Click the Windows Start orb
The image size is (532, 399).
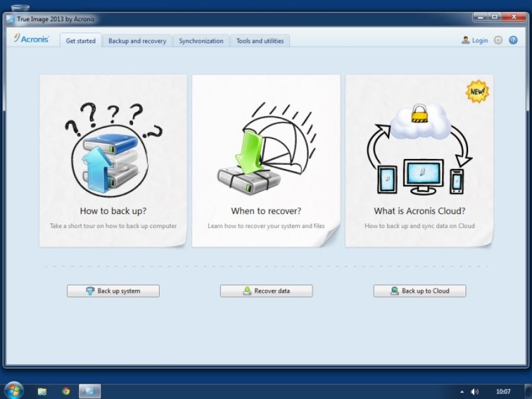pyautogui.click(x=14, y=390)
